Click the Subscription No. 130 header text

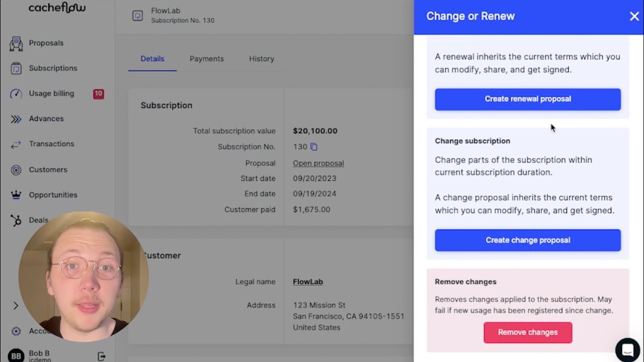click(x=183, y=21)
